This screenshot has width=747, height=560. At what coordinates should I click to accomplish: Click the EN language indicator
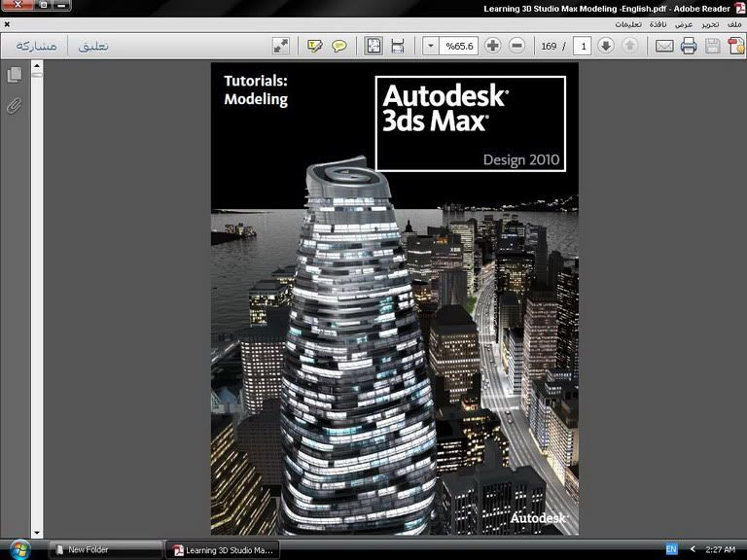671,549
